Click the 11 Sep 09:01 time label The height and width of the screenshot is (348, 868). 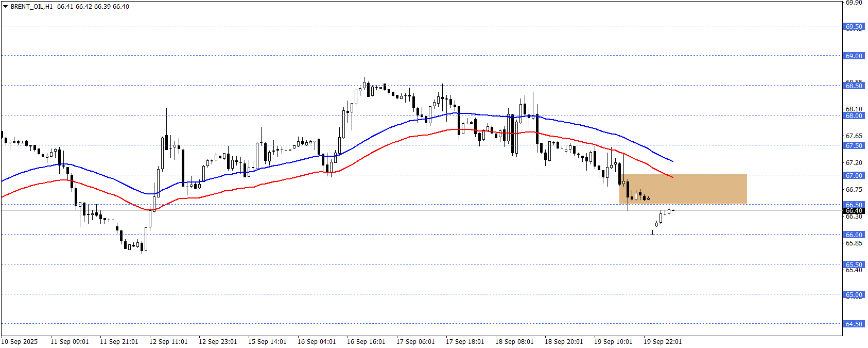click(70, 341)
